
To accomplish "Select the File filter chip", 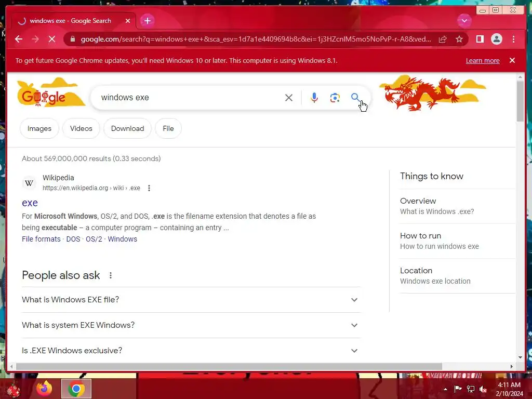I will tap(168, 129).
